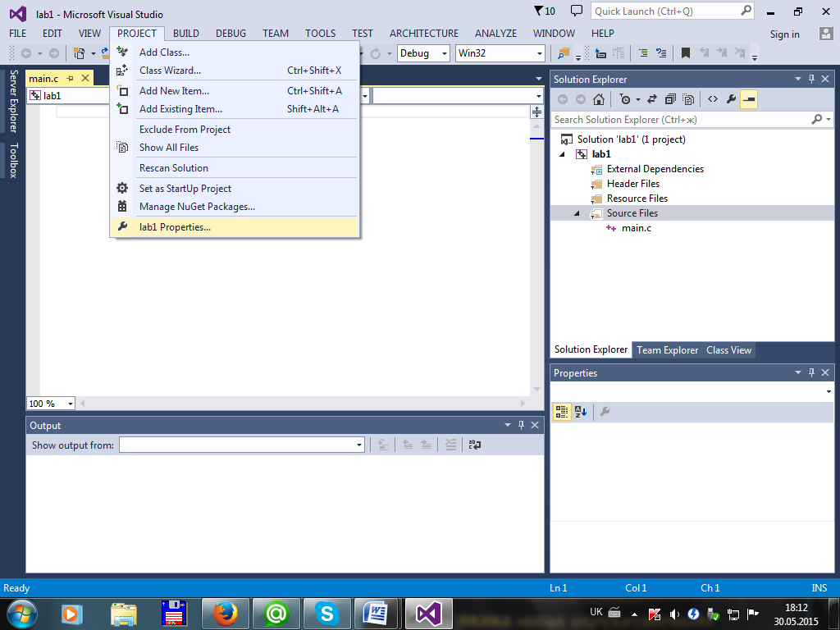Screen dimensions: 840x630
Task: Open the Win32 platform dropdown
Action: click(x=539, y=53)
